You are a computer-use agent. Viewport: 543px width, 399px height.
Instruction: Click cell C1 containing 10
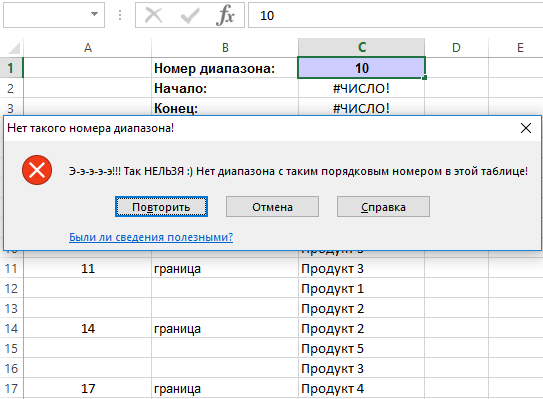click(x=362, y=68)
